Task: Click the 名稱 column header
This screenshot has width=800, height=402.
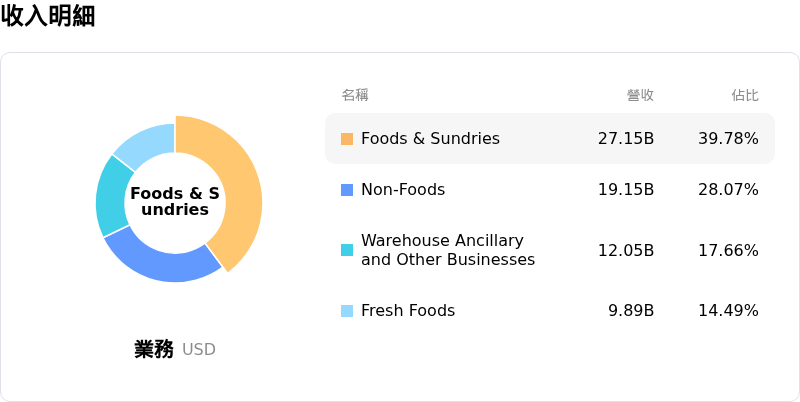Action: (355, 96)
